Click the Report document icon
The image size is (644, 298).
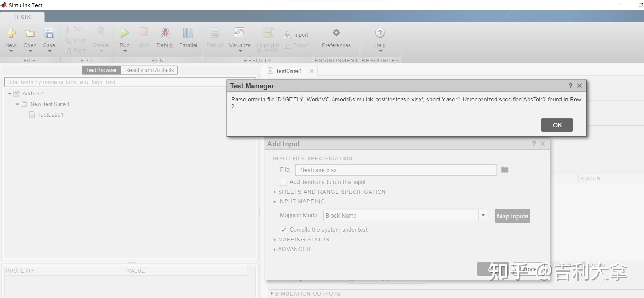(215, 33)
